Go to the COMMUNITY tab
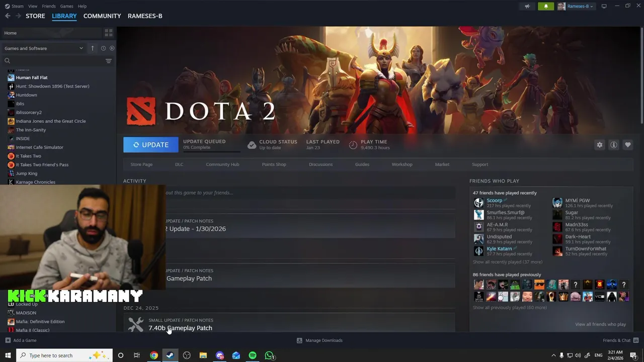This screenshot has height=362, width=644. [102, 16]
